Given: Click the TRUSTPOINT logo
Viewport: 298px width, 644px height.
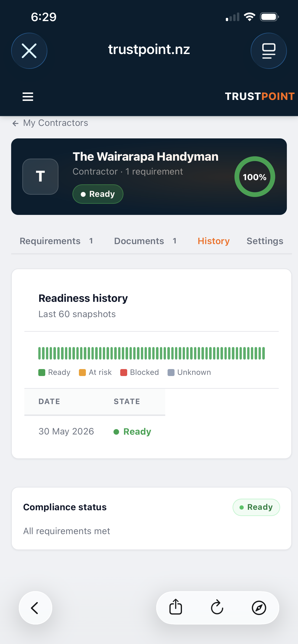Looking at the screenshot, I should (260, 96).
